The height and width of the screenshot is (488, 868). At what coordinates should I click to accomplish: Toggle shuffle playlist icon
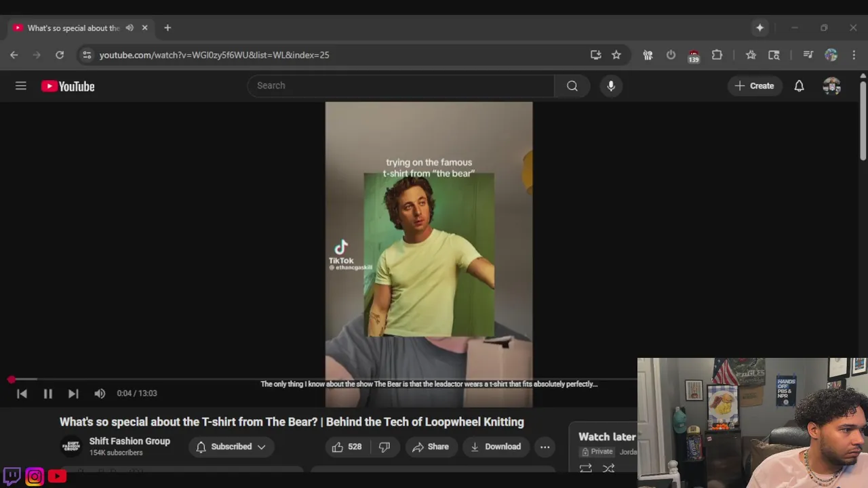pyautogui.click(x=609, y=468)
